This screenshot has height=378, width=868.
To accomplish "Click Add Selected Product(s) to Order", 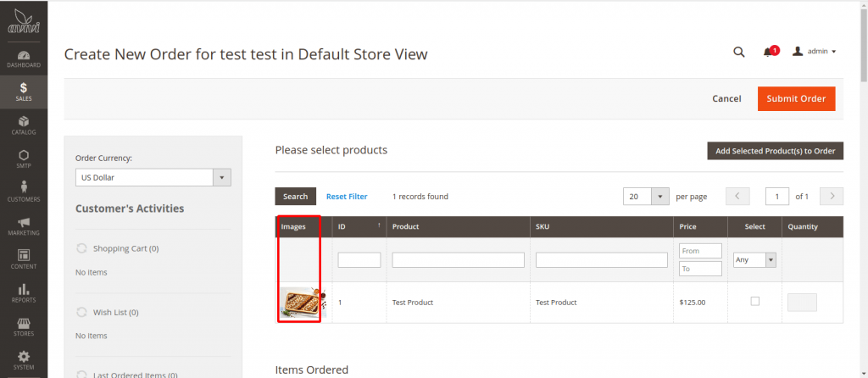I will tap(775, 151).
